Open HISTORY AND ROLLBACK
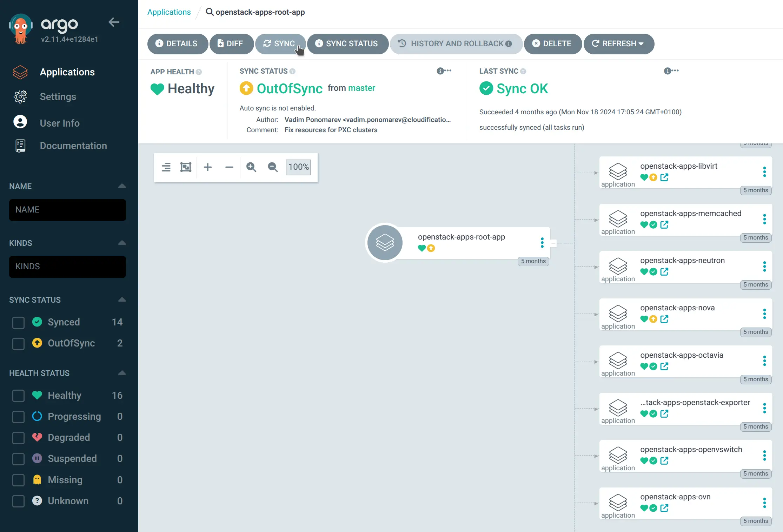Image resolution: width=783 pixels, height=532 pixels. (456, 44)
